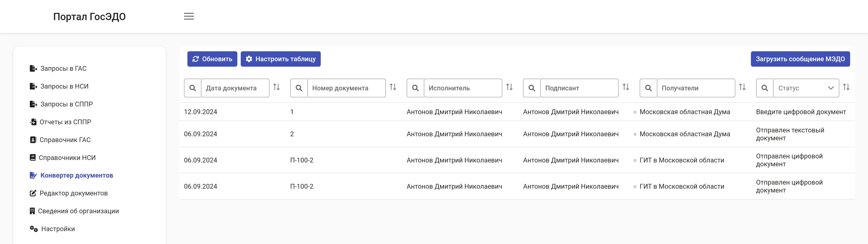Click the Настроить таблицу button
Image resolution: width=868 pixels, height=244 pixels.
(x=281, y=59)
